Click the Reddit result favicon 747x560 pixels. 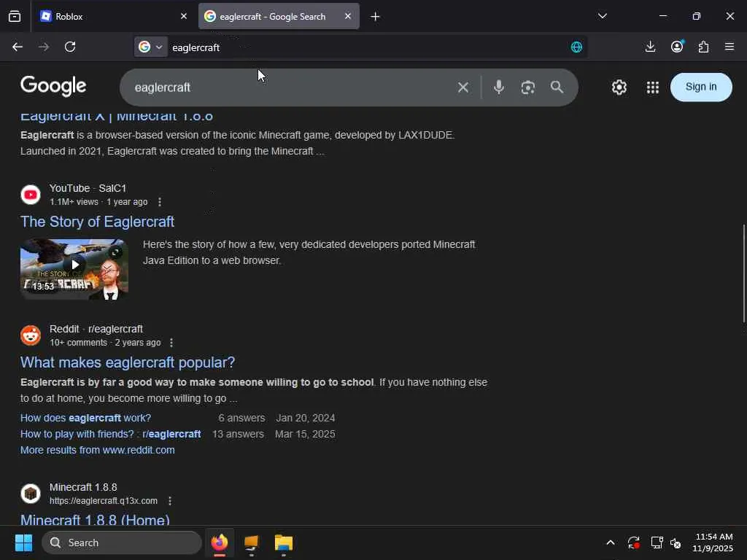pyautogui.click(x=31, y=335)
